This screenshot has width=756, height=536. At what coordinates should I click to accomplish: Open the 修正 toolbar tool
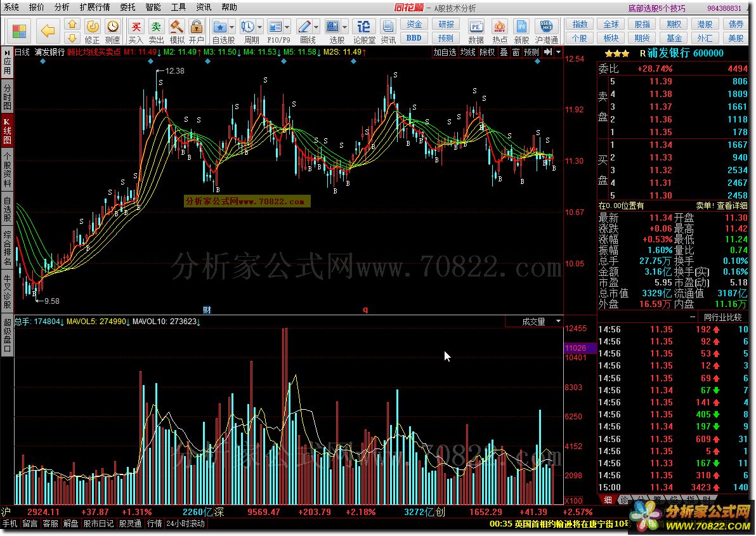92,32
